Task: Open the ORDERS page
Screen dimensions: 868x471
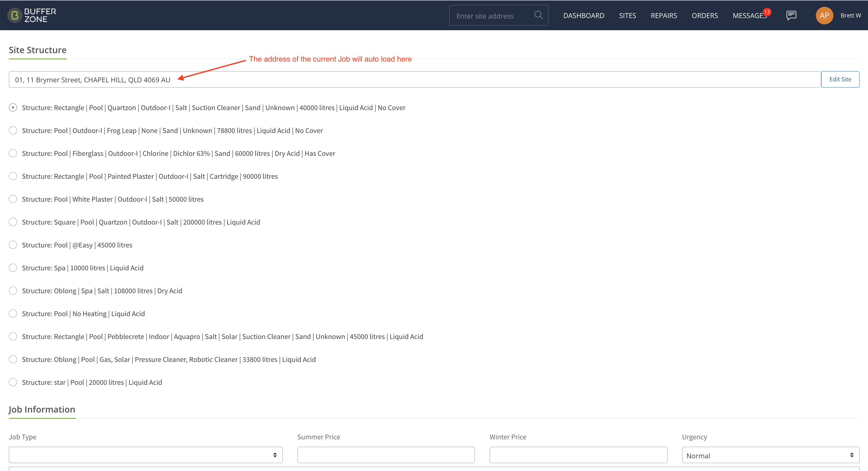Action: coord(705,16)
